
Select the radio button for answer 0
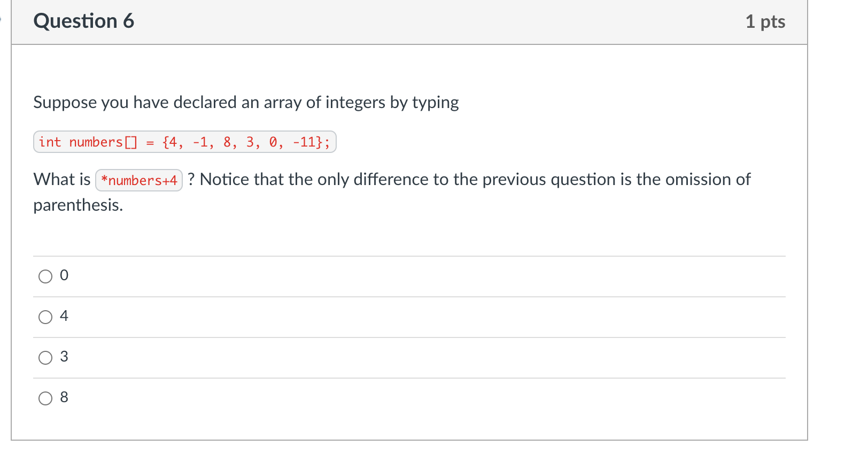click(x=45, y=276)
